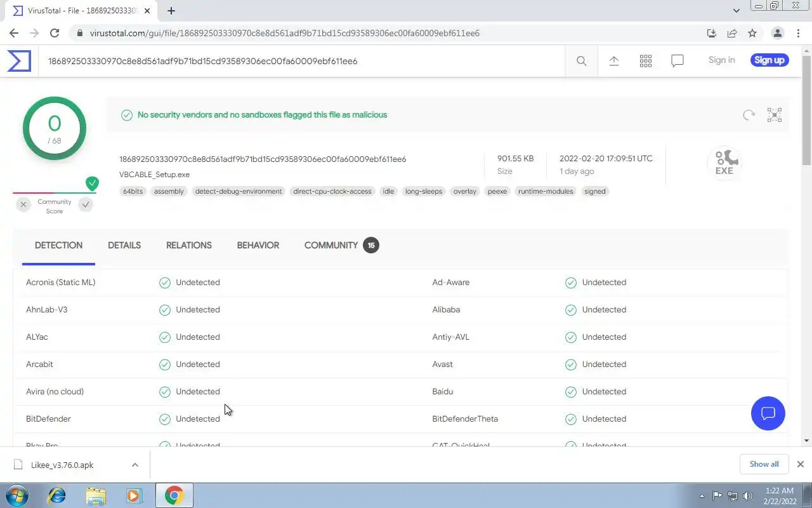Close the VirusTotal browser tab
The width and height of the screenshot is (812, 508).
point(146,11)
